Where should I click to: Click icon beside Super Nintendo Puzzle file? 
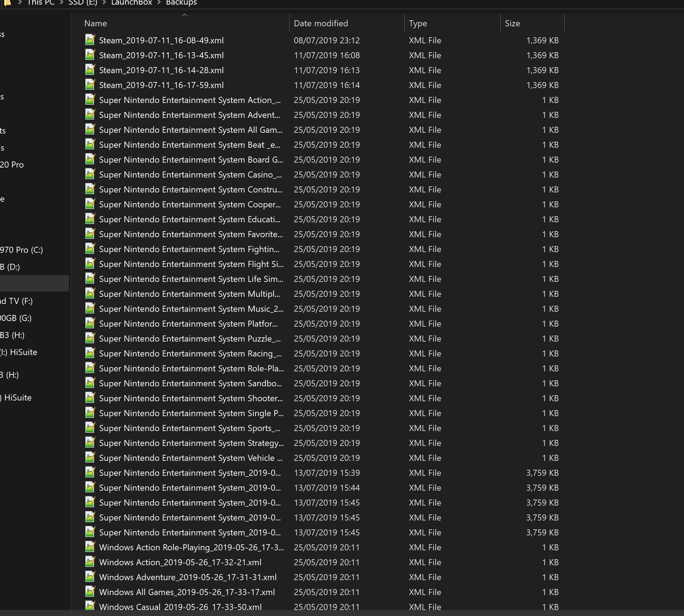(x=90, y=338)
